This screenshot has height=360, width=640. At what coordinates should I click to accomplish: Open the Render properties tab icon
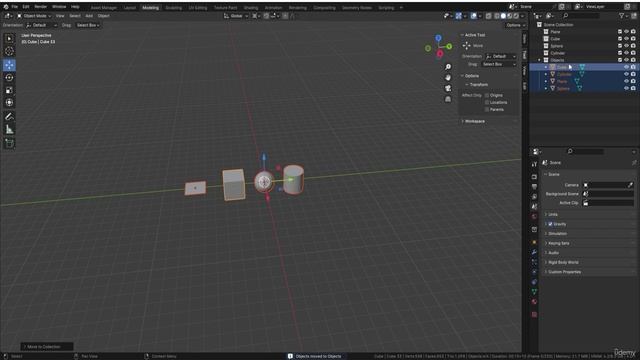534,177
